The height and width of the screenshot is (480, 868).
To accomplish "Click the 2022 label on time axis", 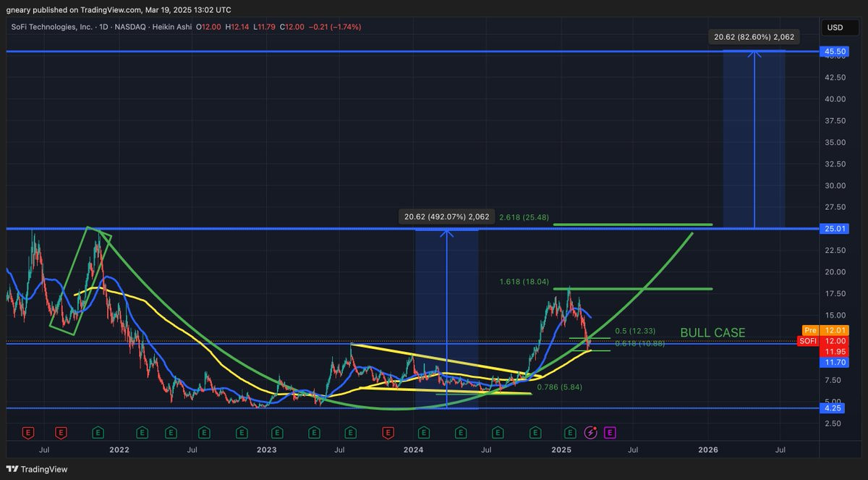I will click(x=119, y=450).
